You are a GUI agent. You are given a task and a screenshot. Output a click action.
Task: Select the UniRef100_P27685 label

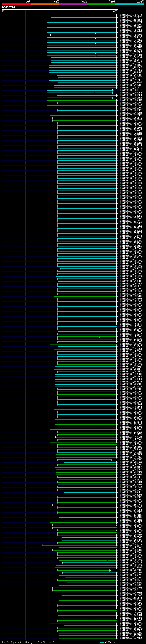(x=131, y=389)
